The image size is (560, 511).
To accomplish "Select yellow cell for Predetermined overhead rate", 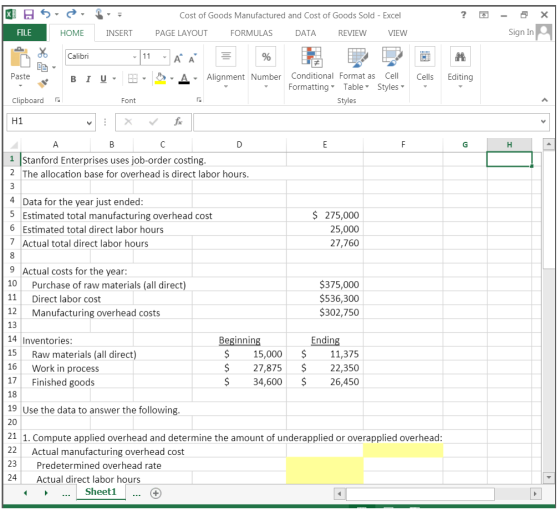I will click(x=324, y=465).
